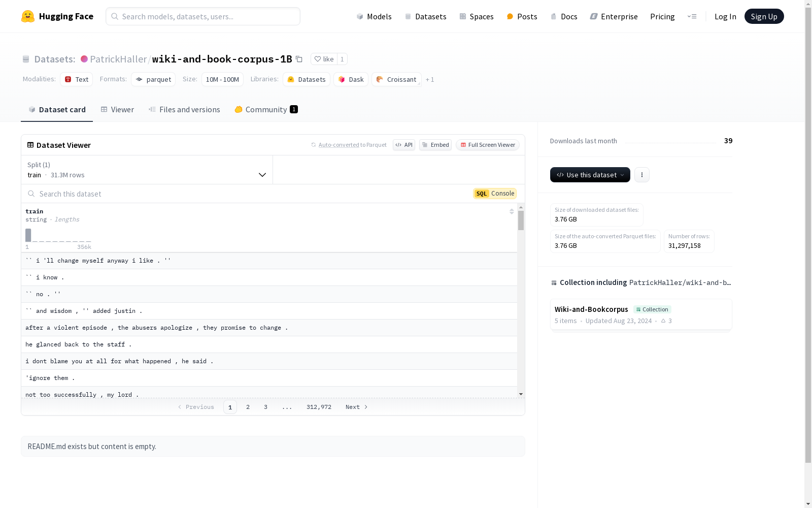Click the parquet format tag
The width and height of the screenshot is (812, 508).
click(153, 79)
